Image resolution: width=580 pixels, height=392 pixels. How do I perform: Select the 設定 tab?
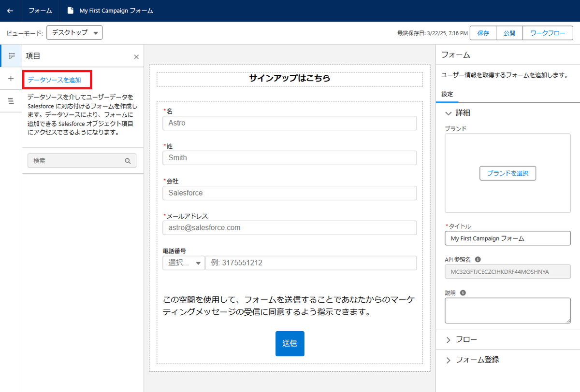(x=448, y=94)
